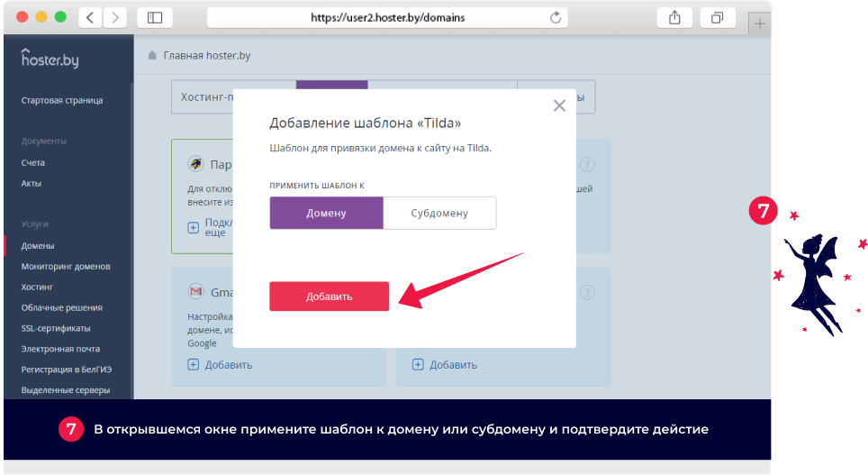Open Хостинг in sidebar

pos(37,288)
